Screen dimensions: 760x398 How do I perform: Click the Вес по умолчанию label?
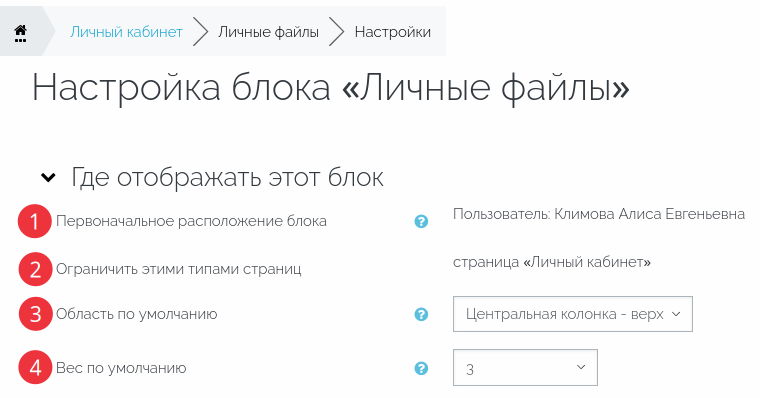click(x=121, y=368)
